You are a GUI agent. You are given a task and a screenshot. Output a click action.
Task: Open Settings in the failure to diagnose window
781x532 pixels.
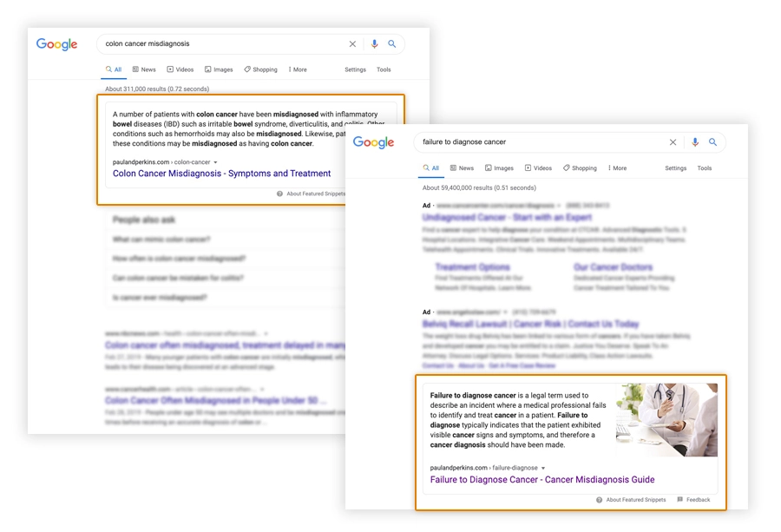pyautogui.click(x=675, y=168)
